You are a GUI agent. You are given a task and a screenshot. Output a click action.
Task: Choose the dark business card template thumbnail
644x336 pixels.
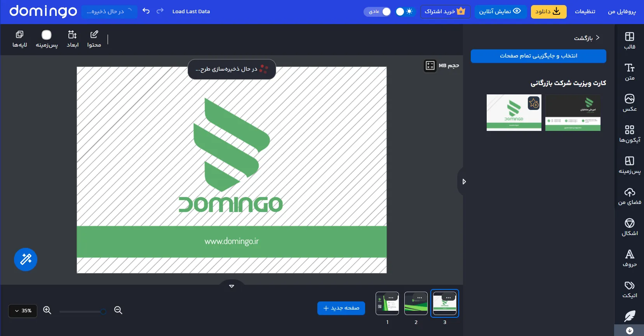pos(573,113)
